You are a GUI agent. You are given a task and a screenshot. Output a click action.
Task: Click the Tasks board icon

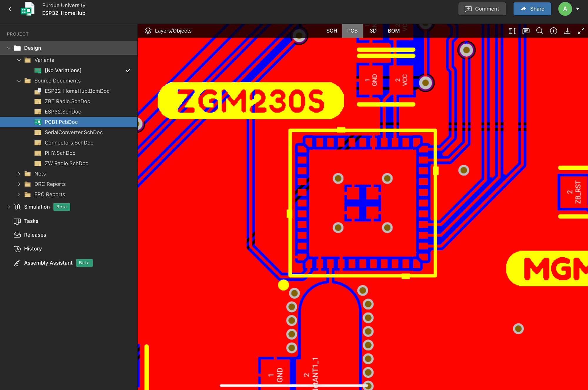(17, 221)
